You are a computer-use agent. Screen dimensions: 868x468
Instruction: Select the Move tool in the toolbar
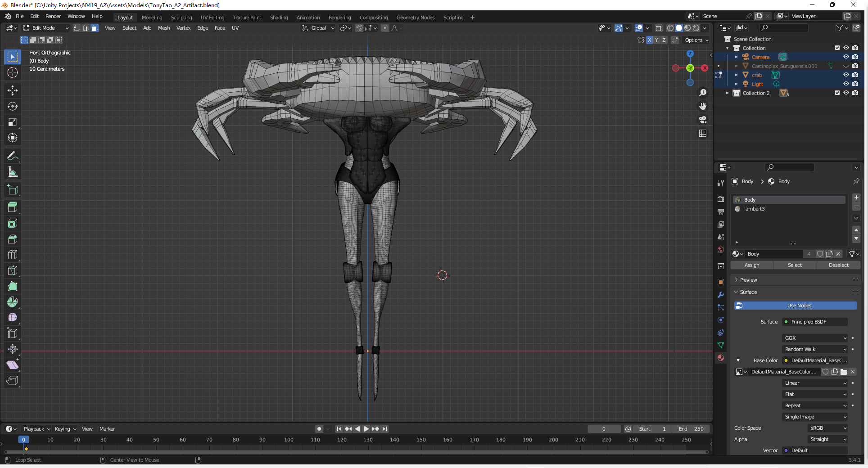[13, 90]
